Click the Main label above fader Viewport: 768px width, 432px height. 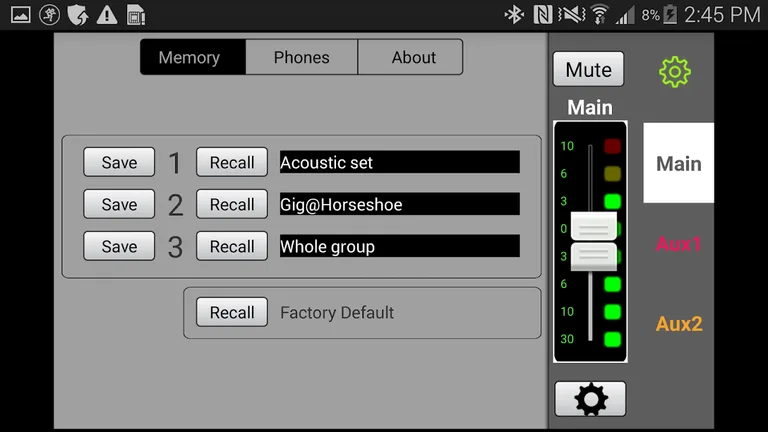pos(590,107)
